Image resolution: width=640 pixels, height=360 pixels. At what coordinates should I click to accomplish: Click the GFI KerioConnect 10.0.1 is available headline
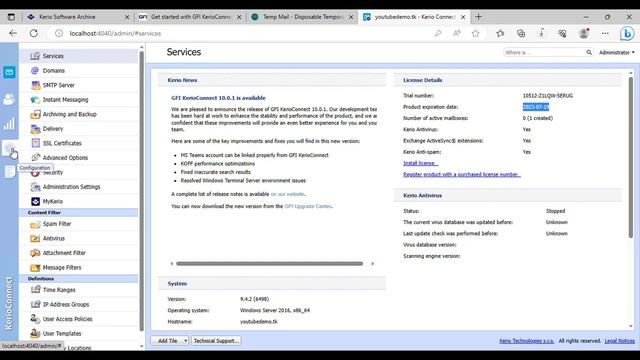tap(218, 98)
